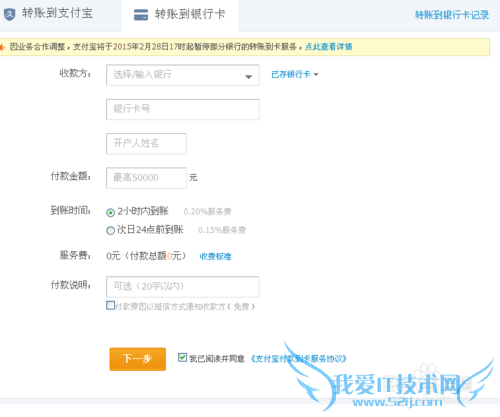The height and width of the screenshot is (417, 500).
Task: Click the bank card icon in second tab
Action: (x=141, y=15)
